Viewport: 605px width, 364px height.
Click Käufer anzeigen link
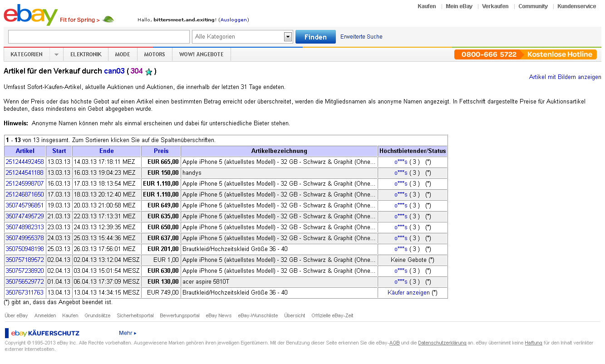point(408,293)
